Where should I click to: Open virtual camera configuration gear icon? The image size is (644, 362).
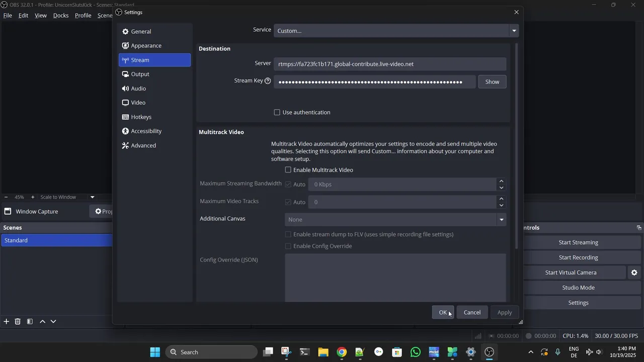[634, 273]
